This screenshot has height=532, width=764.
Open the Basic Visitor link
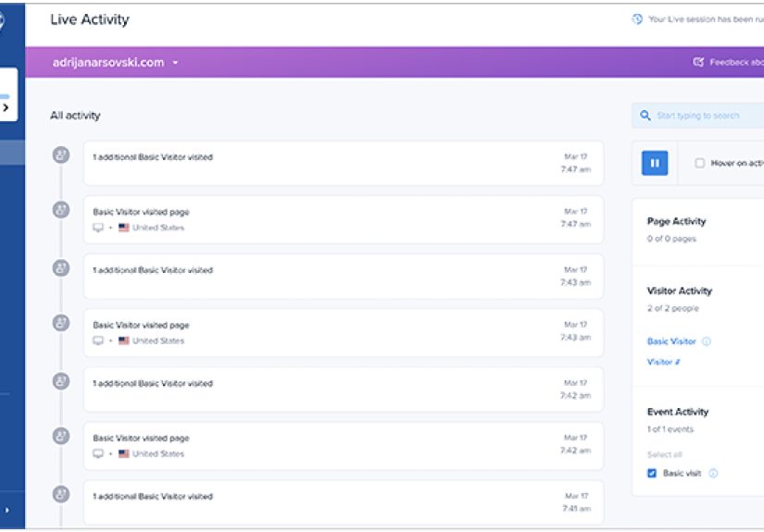click(671, 341)
